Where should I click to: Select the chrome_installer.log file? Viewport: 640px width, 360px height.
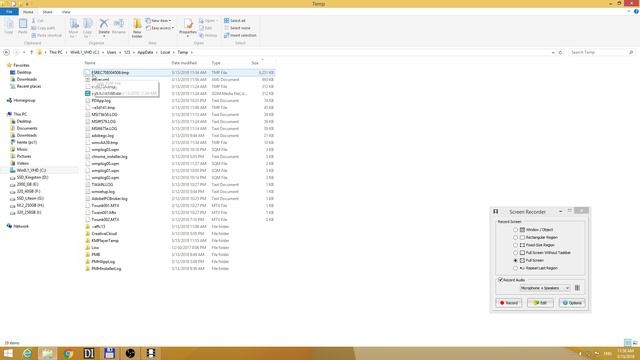[x=109, y=157]
